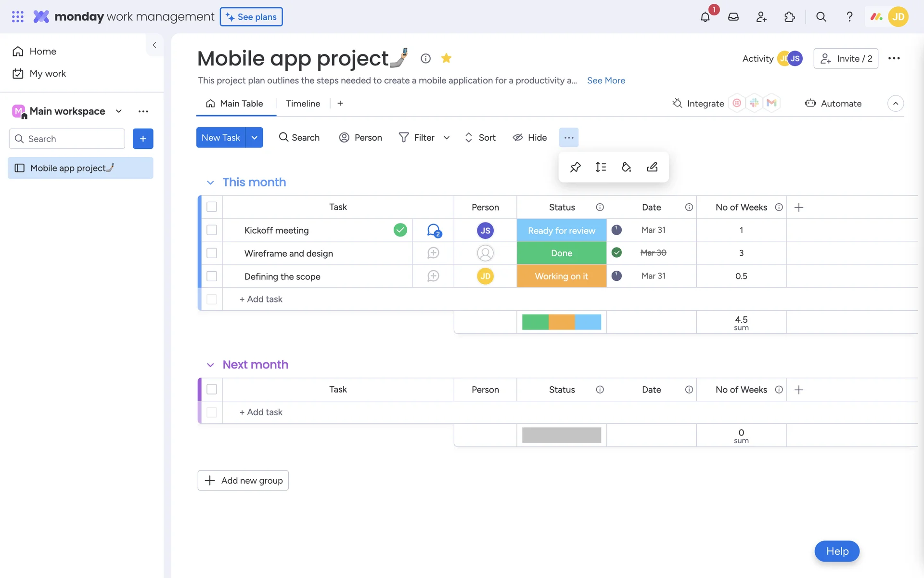924x578 pixels.
Task: Click the See More description link
Action: pos(606,80)
